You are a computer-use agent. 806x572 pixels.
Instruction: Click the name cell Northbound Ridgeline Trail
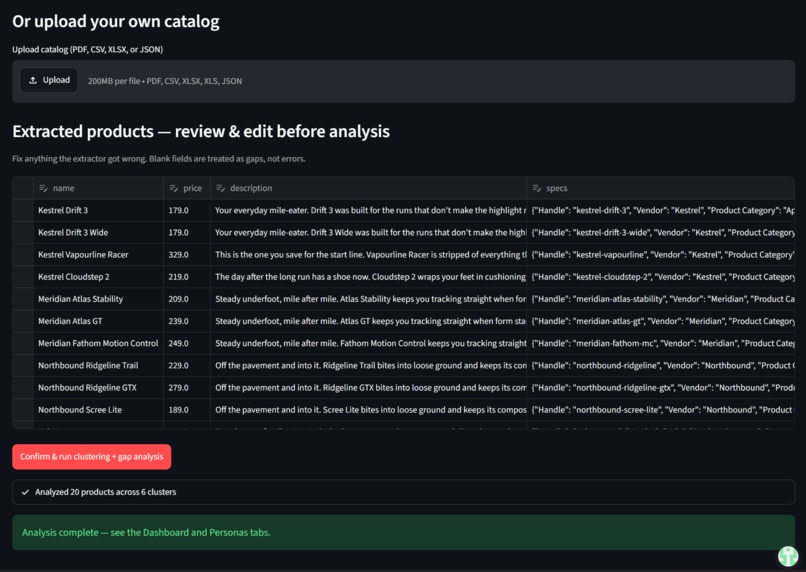click(x=98, y=365)
